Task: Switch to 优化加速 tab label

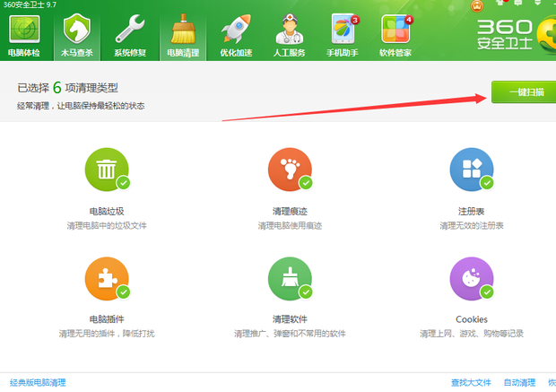Action: pos(236,53)
